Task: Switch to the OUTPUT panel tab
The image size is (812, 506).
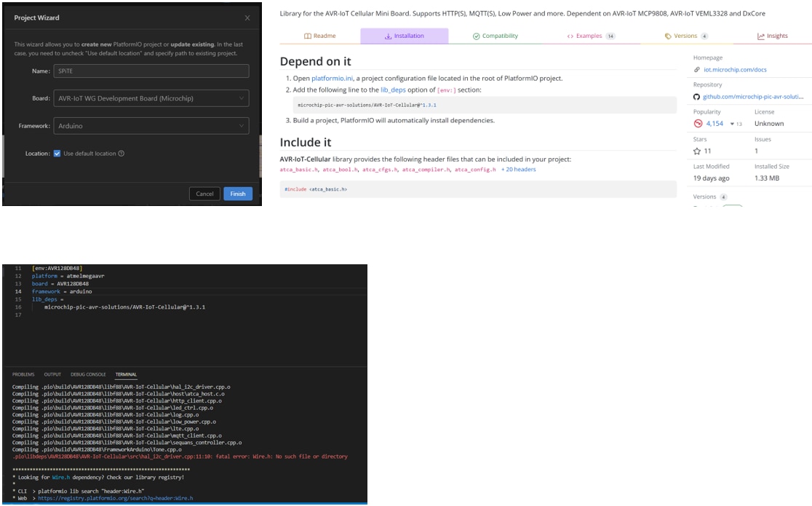Action: pyautogui.click(x=52, y=374)
